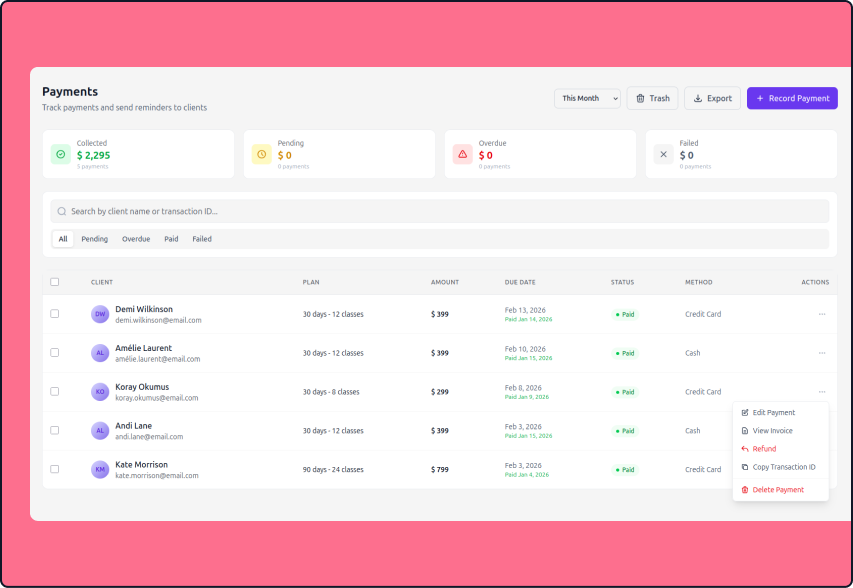
Task: Click the Pending clock icon
Action: (x=262, y=154)
